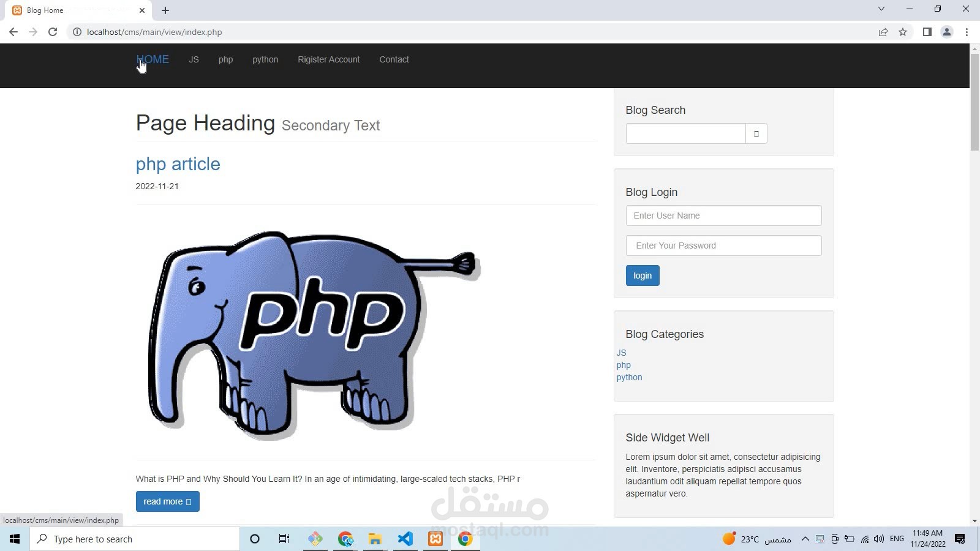This screenshot has height=551, width=980.
Task: Click the Blog Search text field
Action: tap(685, 133)
